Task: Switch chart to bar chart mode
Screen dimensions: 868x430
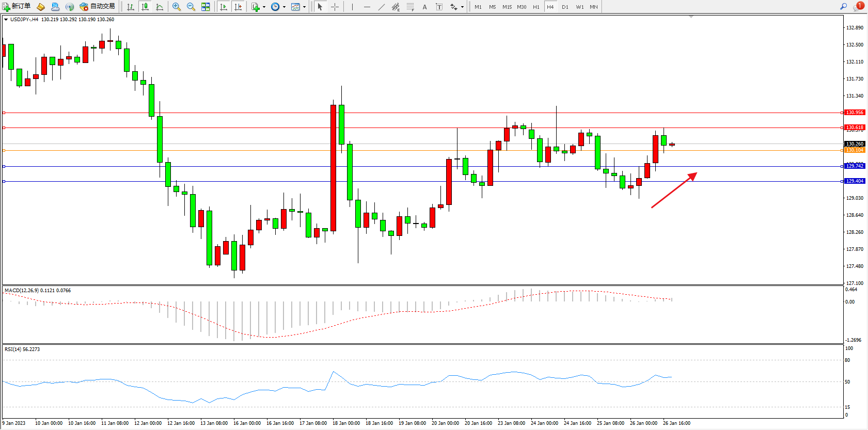Action: pyautogui.click(x=131, y=7)
